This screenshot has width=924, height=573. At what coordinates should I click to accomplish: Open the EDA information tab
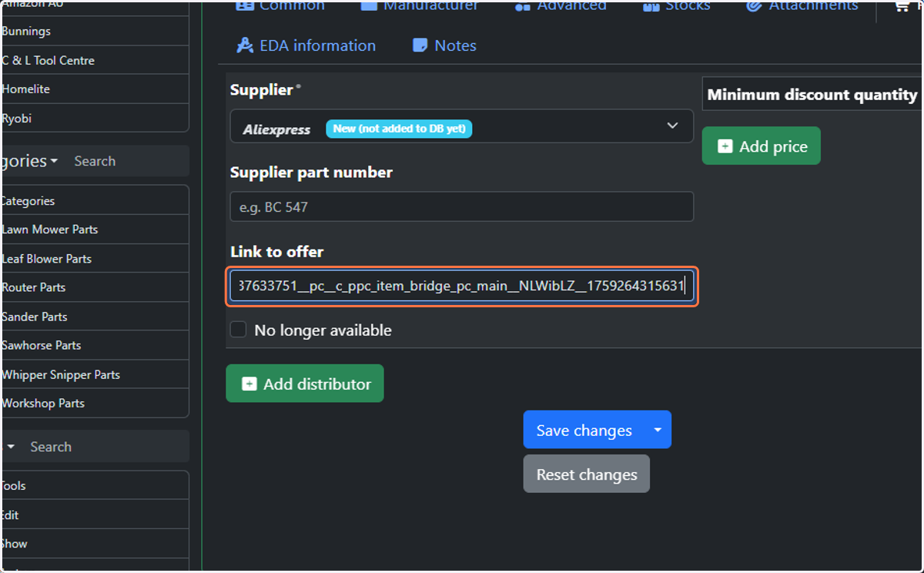coord(306,45)
